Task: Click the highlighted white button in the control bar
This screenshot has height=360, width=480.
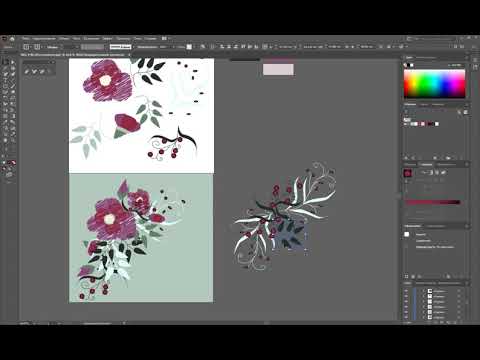Action: [120, 47]
